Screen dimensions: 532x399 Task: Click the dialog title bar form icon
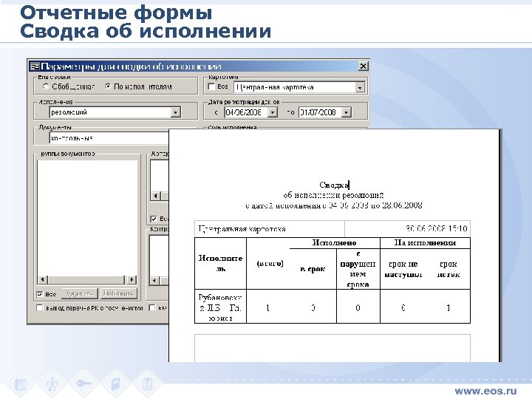point(35,66)
